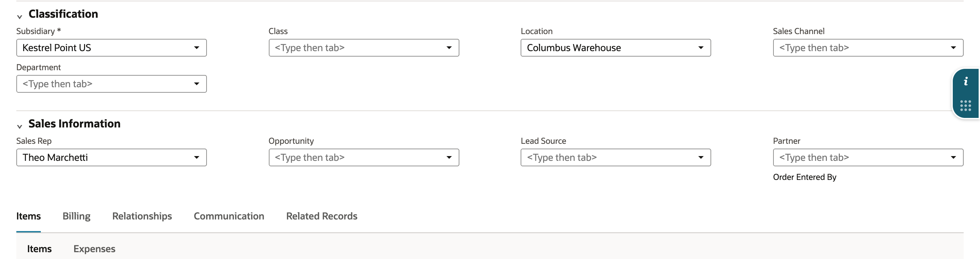Switch to the Relationships tab
The height and width of the screenshot is (259, 980).
pyautogui.click(x=142, y=216)
